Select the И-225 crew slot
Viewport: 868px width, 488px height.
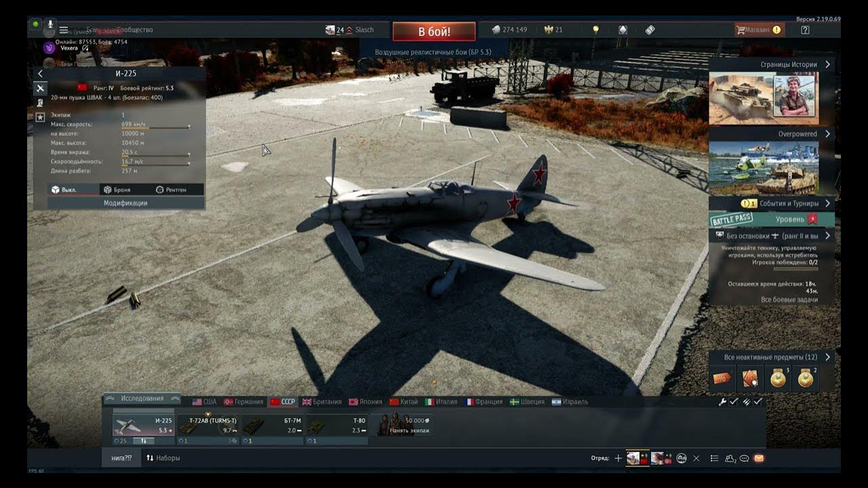click(x=143, y=426)
